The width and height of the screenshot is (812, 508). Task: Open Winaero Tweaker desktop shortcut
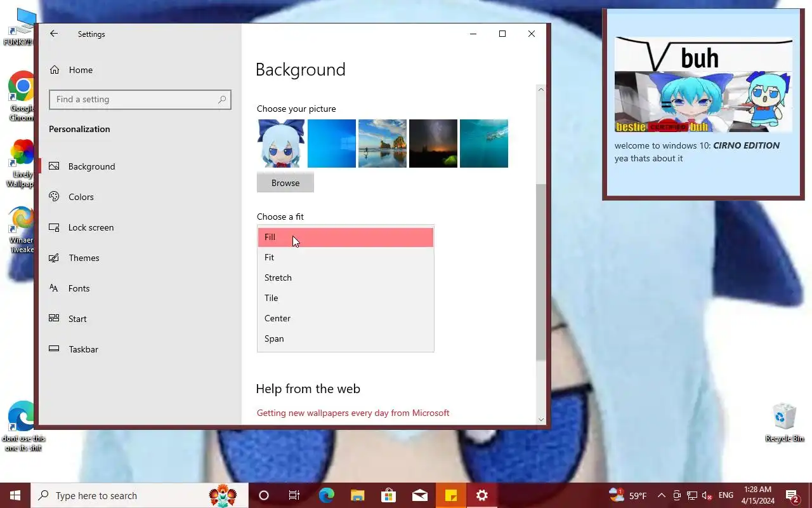coord(22,229)
